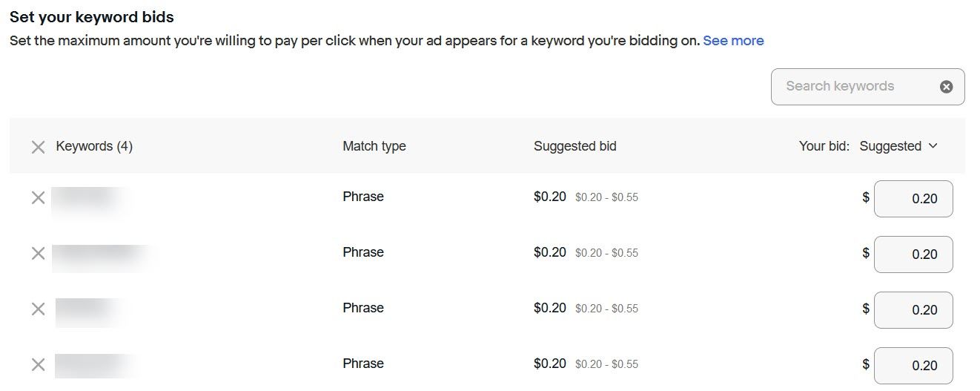
Task: Remove the second keyword row
Action: click(x=38, y=253)
